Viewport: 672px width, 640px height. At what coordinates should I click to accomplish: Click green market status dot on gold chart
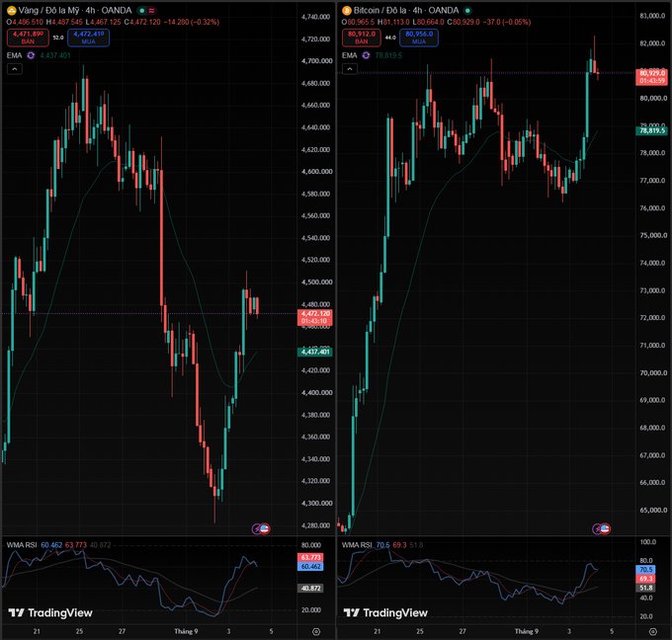coord(141,10)
